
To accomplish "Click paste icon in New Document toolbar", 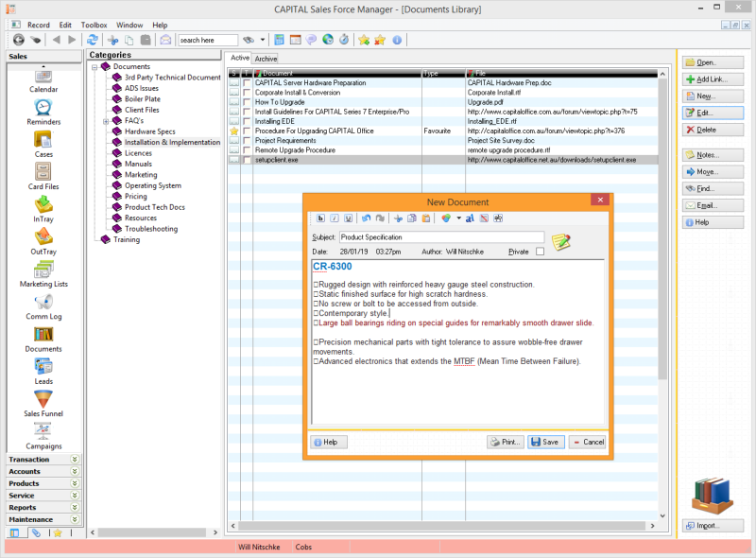I will [x=426, y=218].
